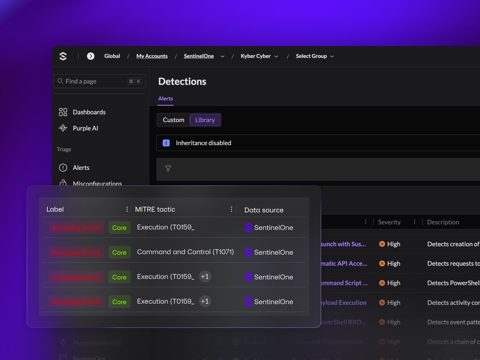Image resolution: width=480 pixels, height=360 pixels.
Task: Open Severity column options menu
Action: point(414,222)
